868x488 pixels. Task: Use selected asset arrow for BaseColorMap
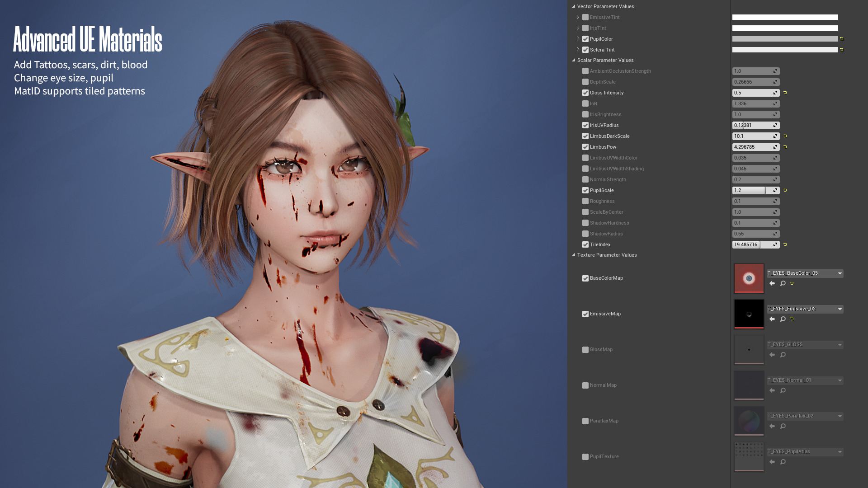(x=772, y=283)
